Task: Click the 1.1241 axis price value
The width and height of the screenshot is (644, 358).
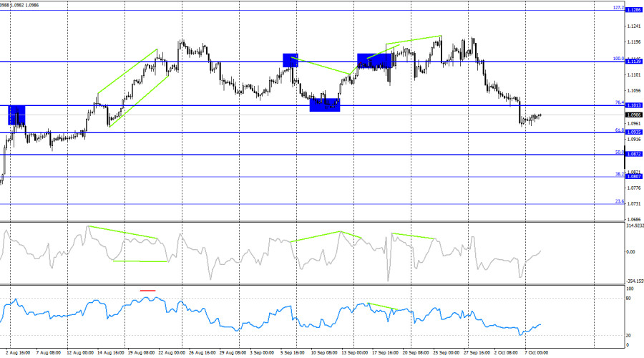Action: (634, 26)
